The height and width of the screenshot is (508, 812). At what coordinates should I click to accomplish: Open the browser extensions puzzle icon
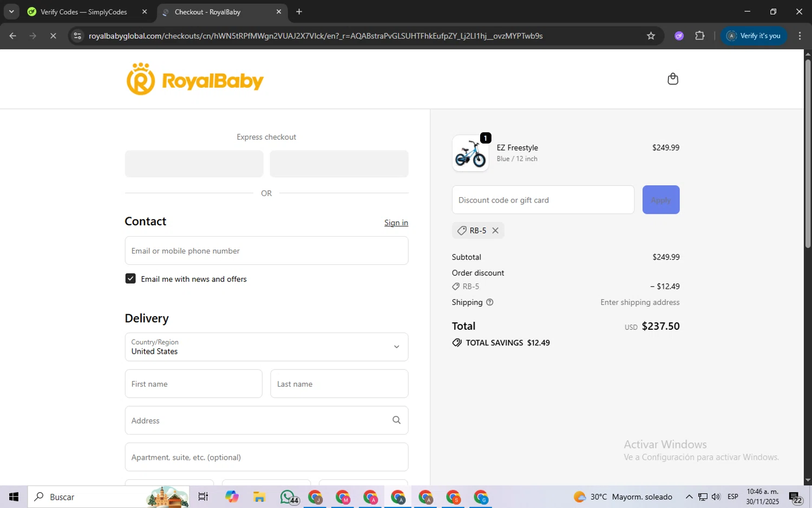point(700,36)
